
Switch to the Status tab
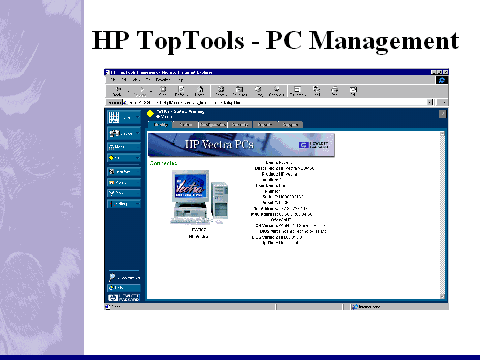(185, 125)
